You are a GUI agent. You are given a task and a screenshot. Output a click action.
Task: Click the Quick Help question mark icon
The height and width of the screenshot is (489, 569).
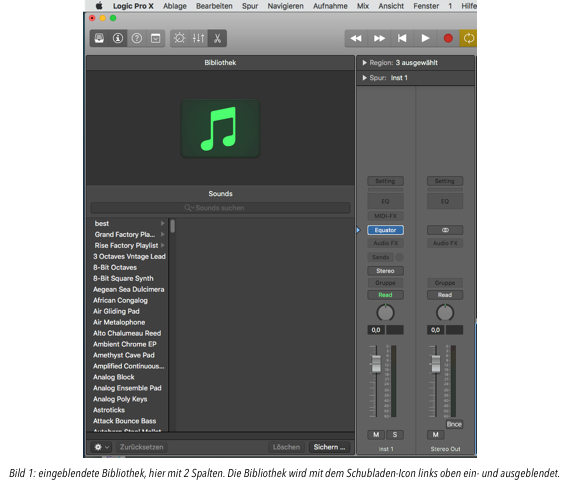pyautogui.click(x=136, y=38)
